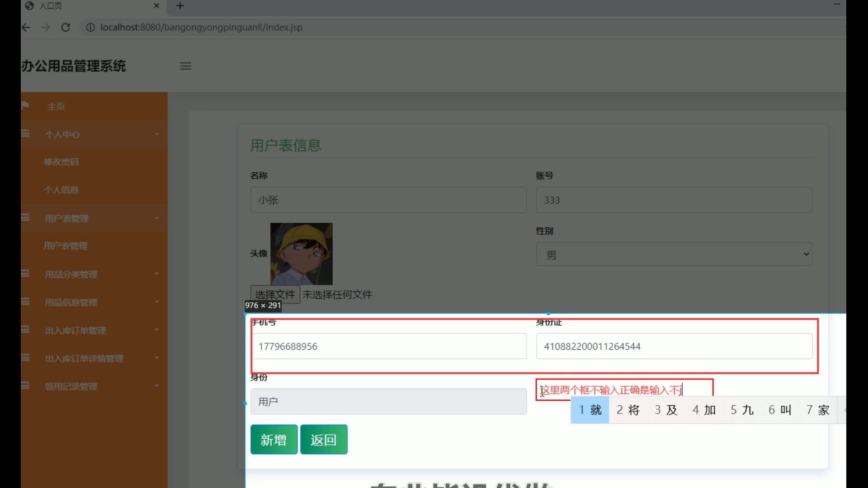The height and width of the screenshot is (488, 868).
Task: Click the red annotation text box
Action: click(624, 389)
